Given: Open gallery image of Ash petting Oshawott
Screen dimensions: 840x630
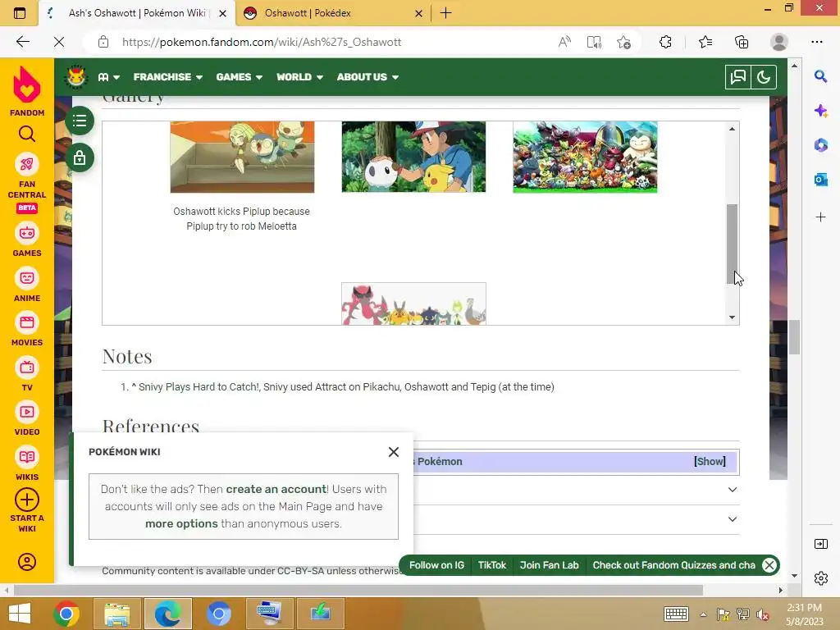Looking at the screenshot, I should (x=413, y=157).
